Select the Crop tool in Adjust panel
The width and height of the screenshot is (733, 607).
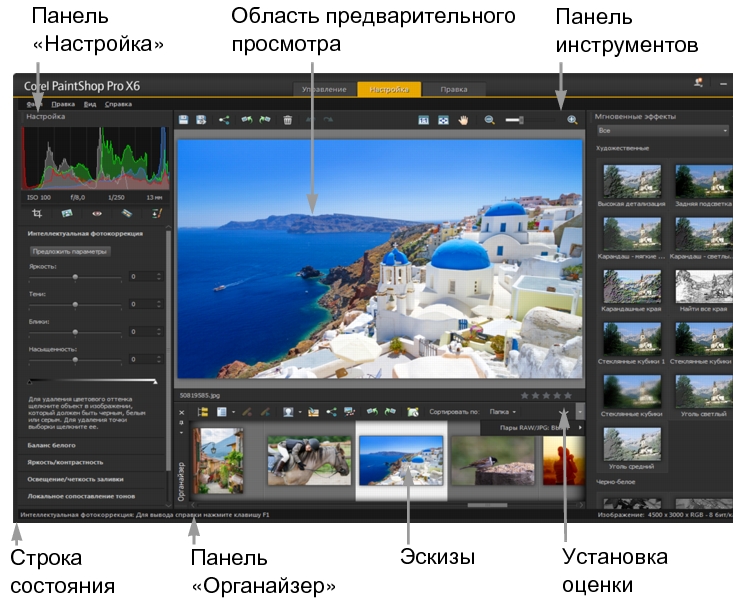point(37,213)
